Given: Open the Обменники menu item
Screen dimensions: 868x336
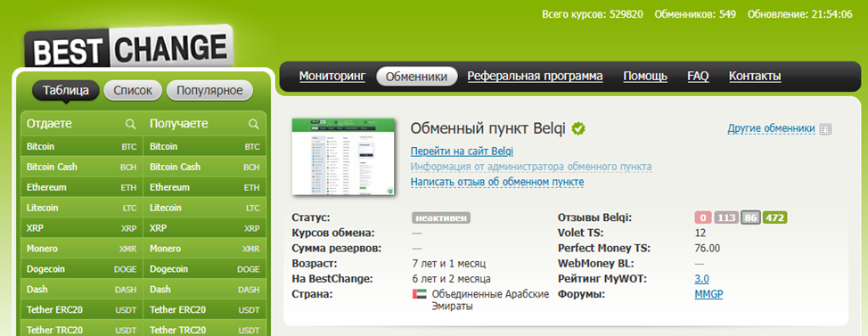Looking at the screenshot, I should (416, 77).
